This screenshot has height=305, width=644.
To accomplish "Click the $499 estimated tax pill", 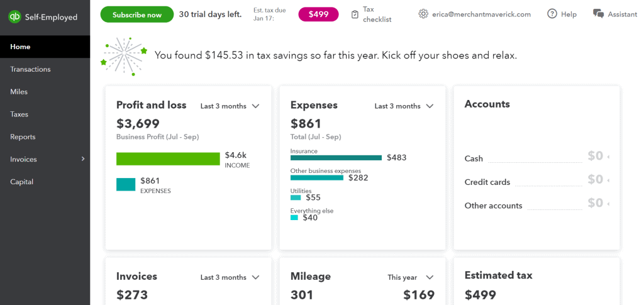I will pos(318,14).
